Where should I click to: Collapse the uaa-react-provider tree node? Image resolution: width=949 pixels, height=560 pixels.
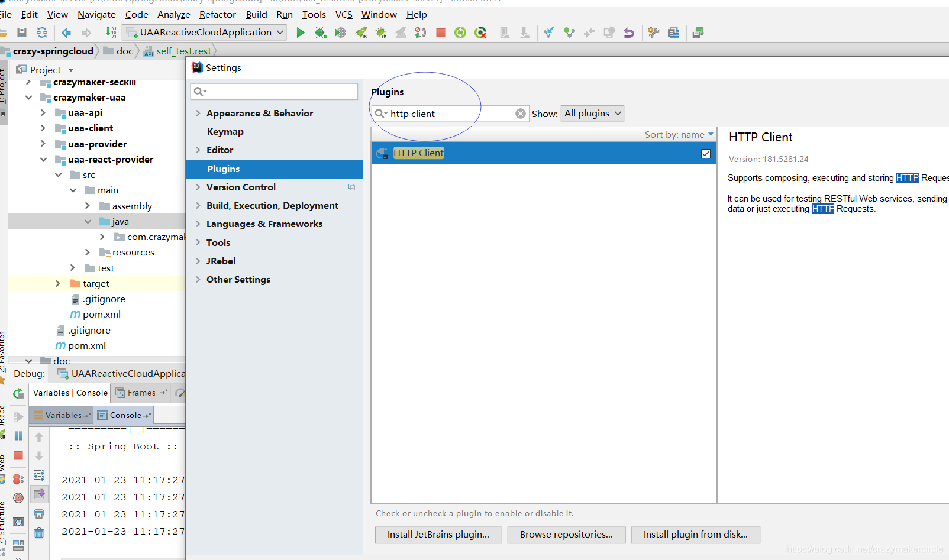coord(43,159)
